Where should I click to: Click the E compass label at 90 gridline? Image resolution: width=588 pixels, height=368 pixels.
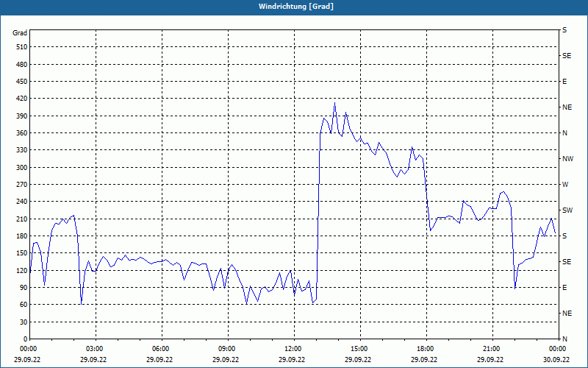pos(564,288)
